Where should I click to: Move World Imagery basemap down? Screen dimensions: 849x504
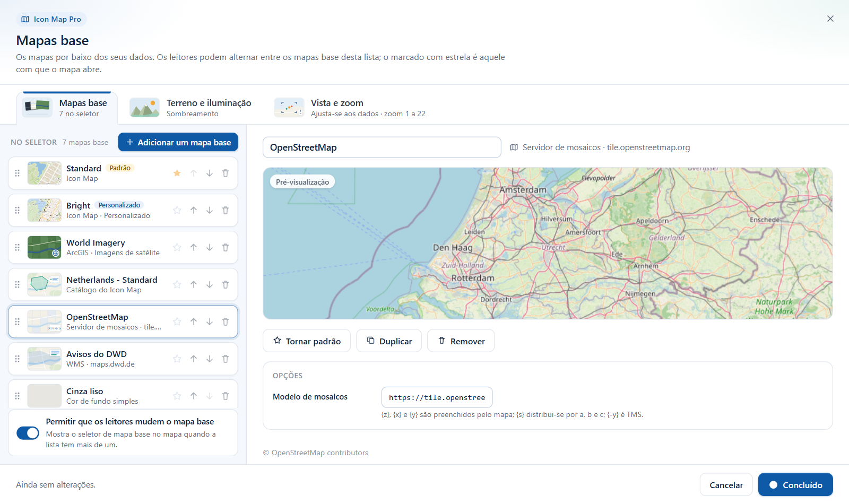point(210,248)
